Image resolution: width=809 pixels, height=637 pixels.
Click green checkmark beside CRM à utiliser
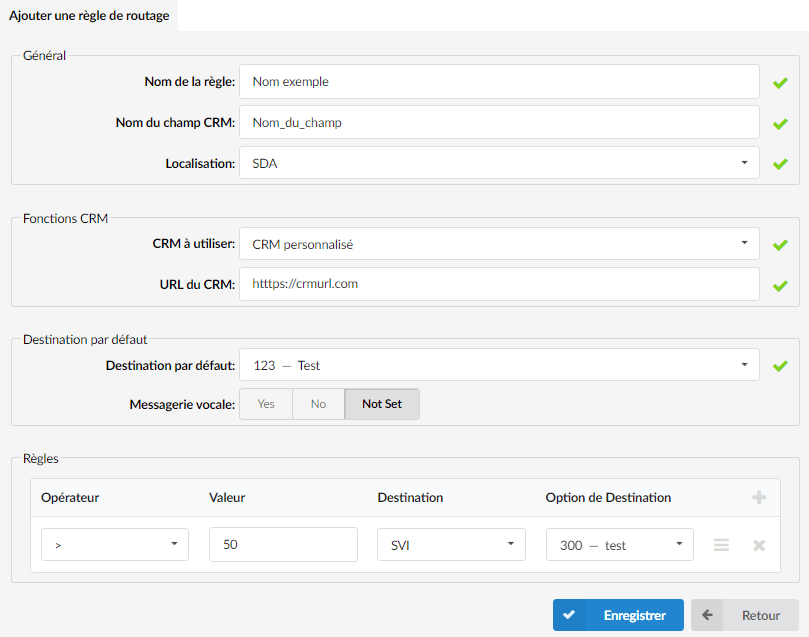pyautogui.click(x=780, y=245)
